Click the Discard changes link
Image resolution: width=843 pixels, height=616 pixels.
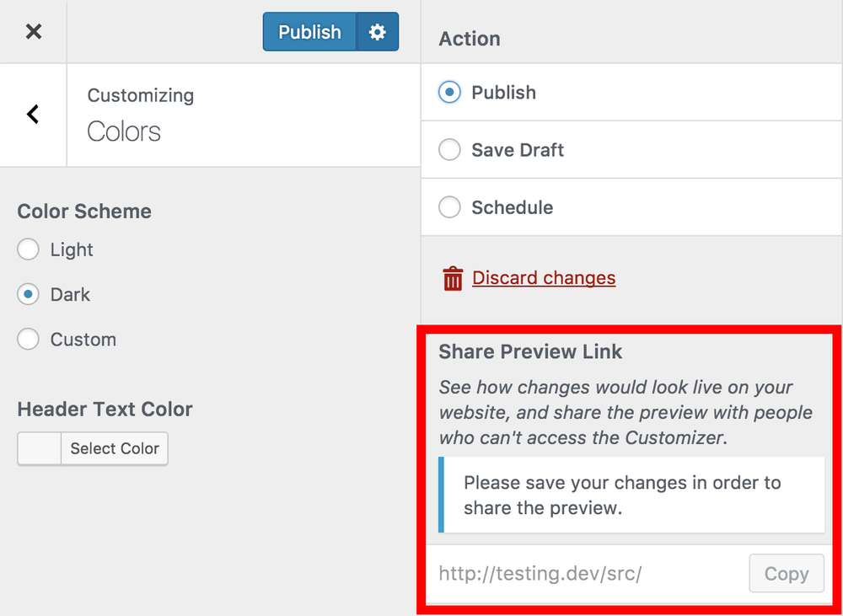[544, 278]
